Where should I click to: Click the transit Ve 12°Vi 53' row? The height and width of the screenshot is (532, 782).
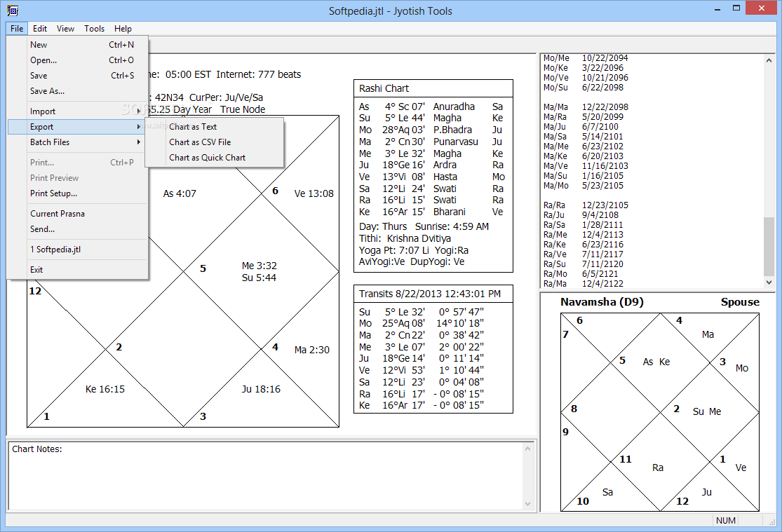422,370
